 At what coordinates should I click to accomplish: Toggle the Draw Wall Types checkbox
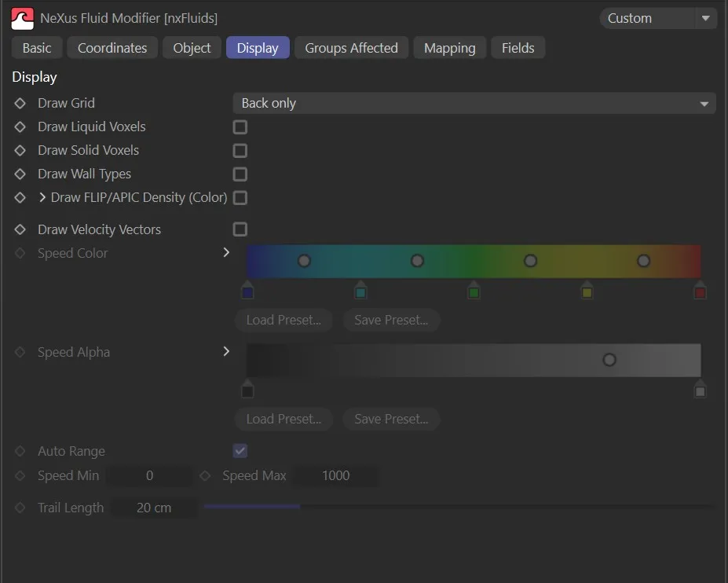240,174
